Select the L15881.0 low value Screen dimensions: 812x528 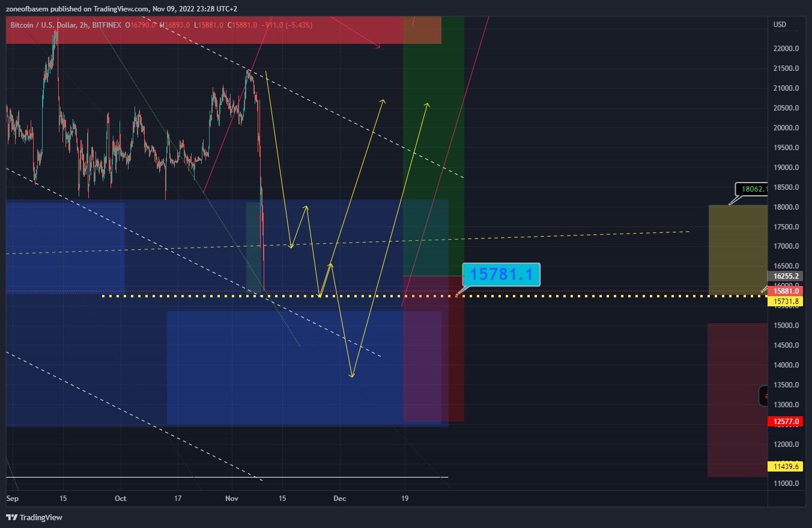tap(208, 25)
